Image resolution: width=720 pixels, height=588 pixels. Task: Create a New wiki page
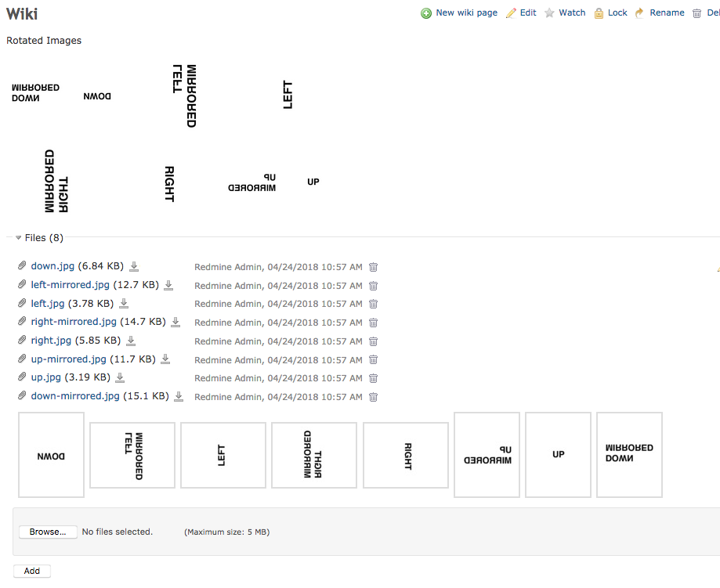pyautogui.click(x=459, y=13)
